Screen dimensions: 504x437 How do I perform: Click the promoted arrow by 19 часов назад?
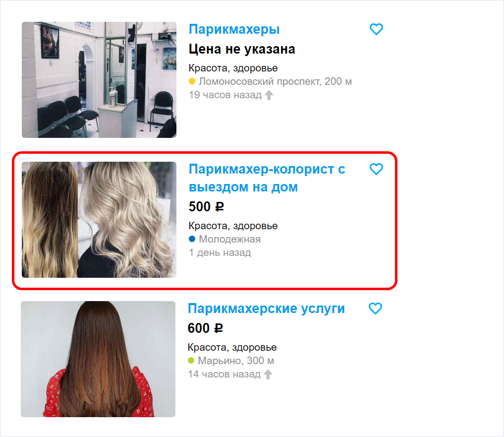(269, 95)
